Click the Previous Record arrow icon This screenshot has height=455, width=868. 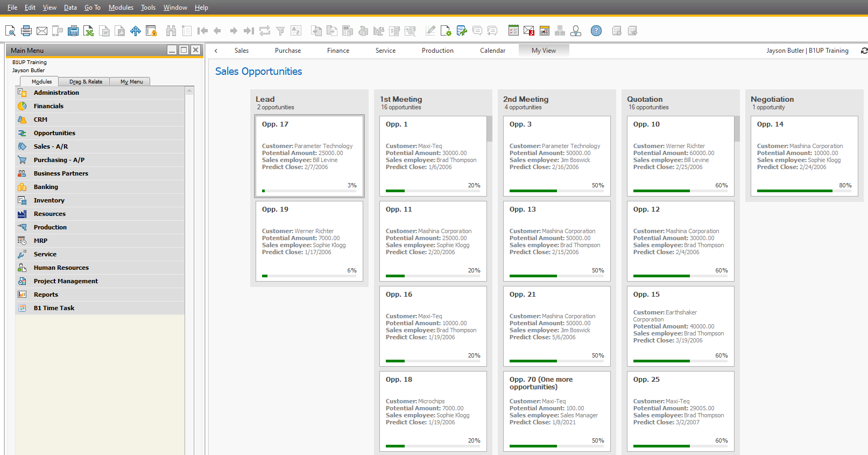pos(217,31)
